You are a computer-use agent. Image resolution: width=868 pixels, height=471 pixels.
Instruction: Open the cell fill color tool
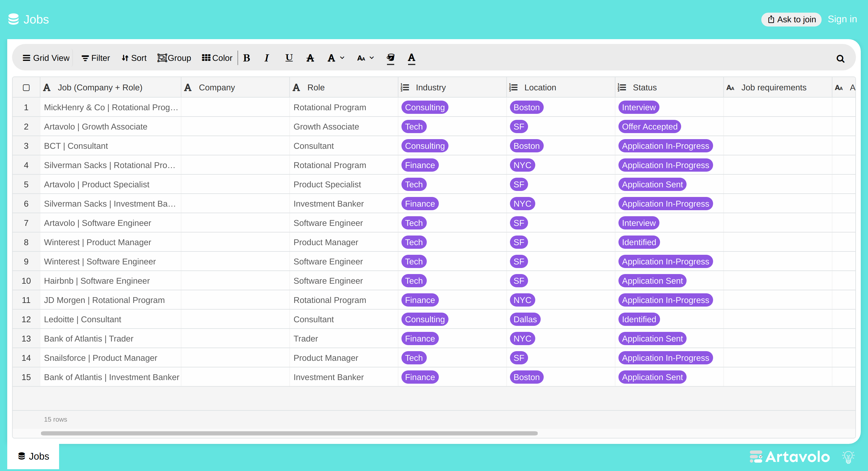[x=391, y=58]
